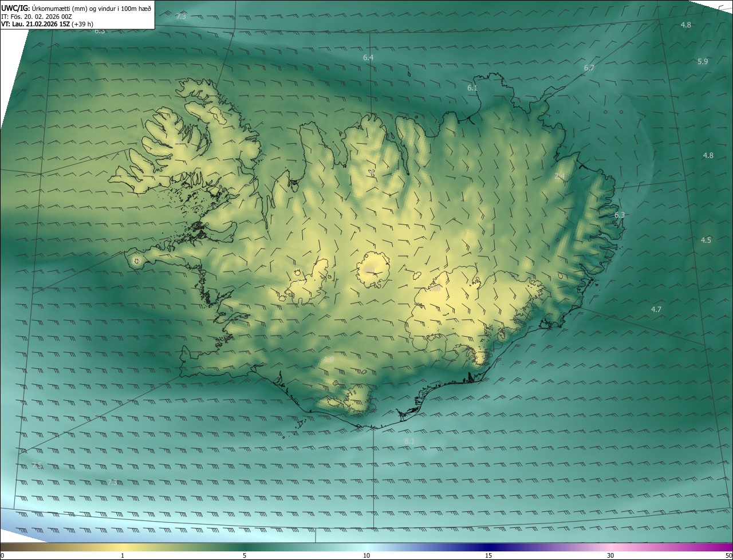
Task: Click the 'IT: Fös. 20. 02. 2026 00Z' line
Action: 37,16
